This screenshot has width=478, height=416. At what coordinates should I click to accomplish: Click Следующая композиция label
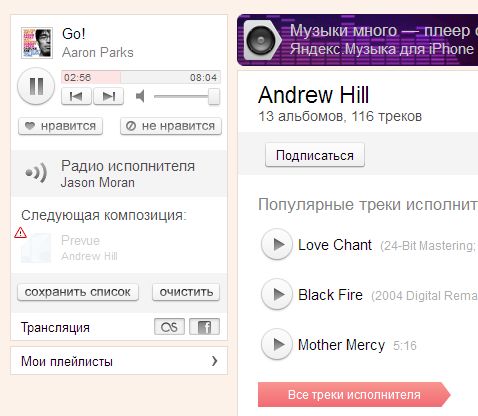click(x=104, y=215)
